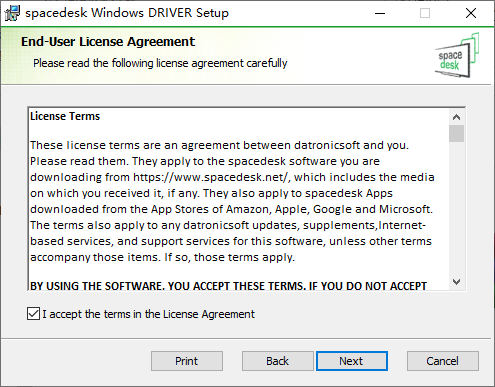
Task: Click the 'End-User License Agreement' header title
Action: [108, 42]
